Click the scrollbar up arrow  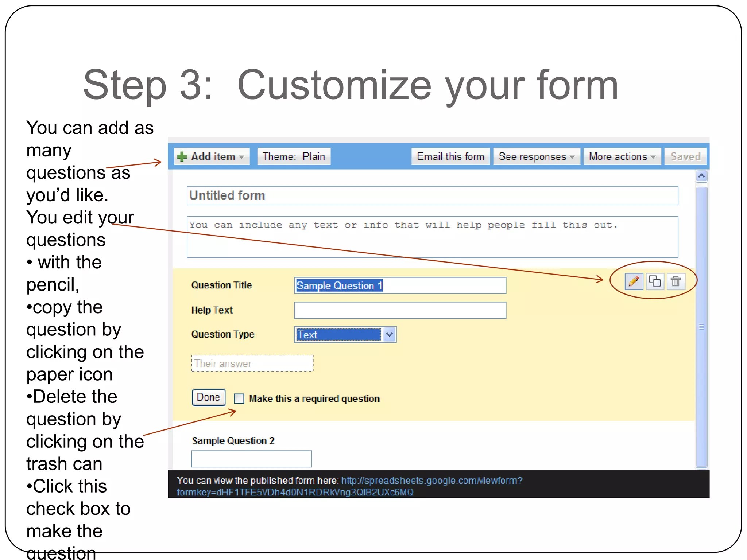point(701,176)
